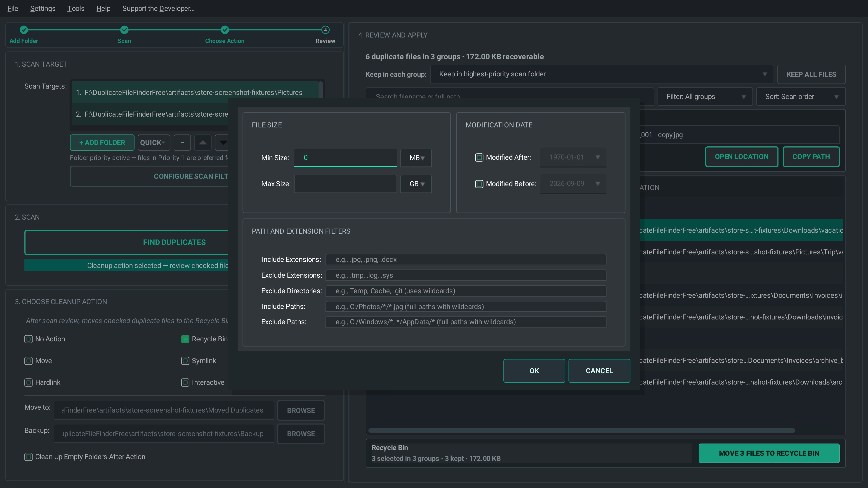Viewport: 868px width, 488px height.
Task: Select the No Action option
Action: pos(28,339)
